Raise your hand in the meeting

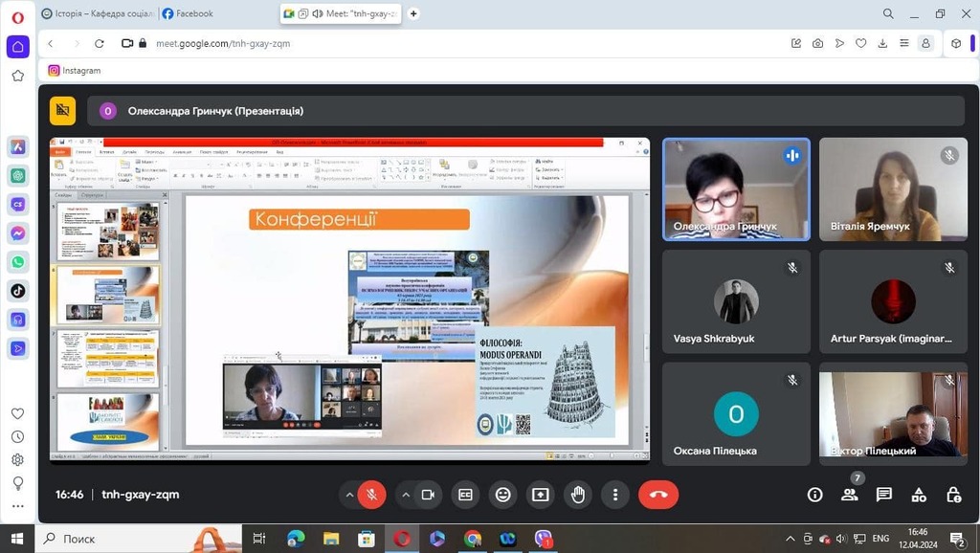(578, 495)
